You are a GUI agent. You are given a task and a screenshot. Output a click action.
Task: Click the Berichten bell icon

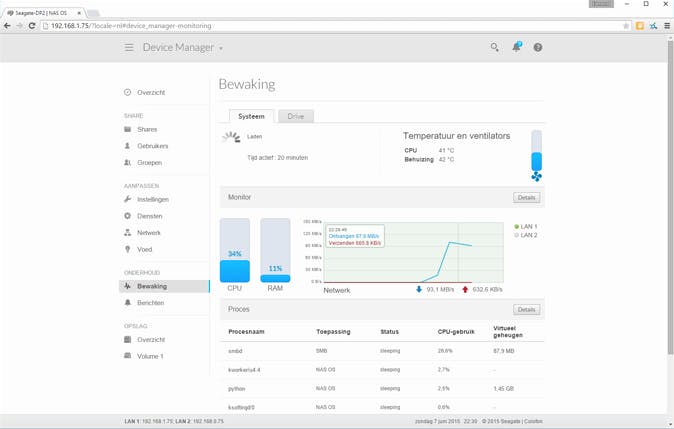pyautogui.click(x=128, y=303)
